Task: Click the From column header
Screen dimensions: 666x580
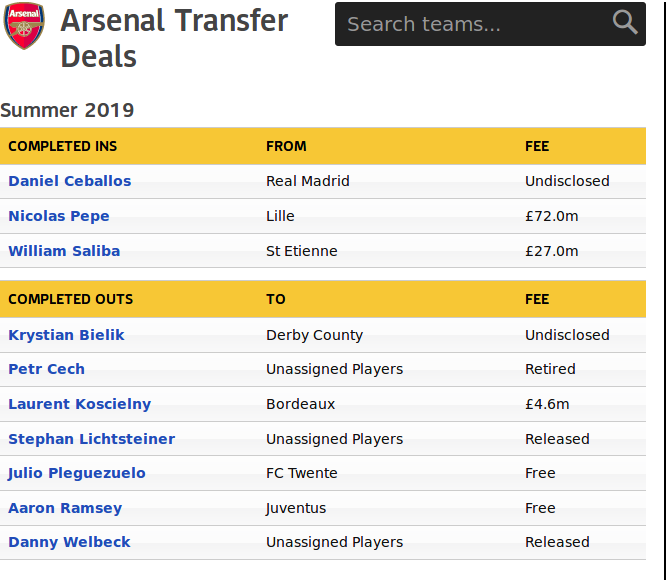Action: (286, 146)
